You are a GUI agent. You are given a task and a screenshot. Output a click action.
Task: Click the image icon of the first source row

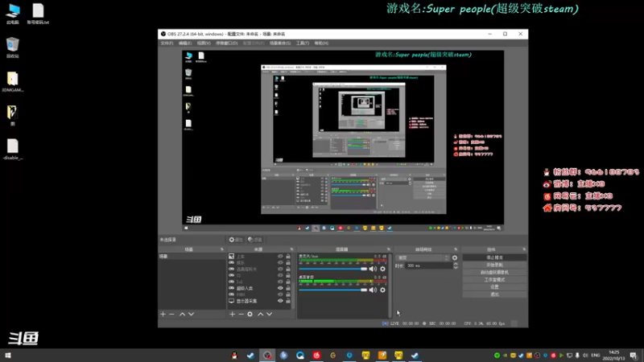tap(232, 257)
